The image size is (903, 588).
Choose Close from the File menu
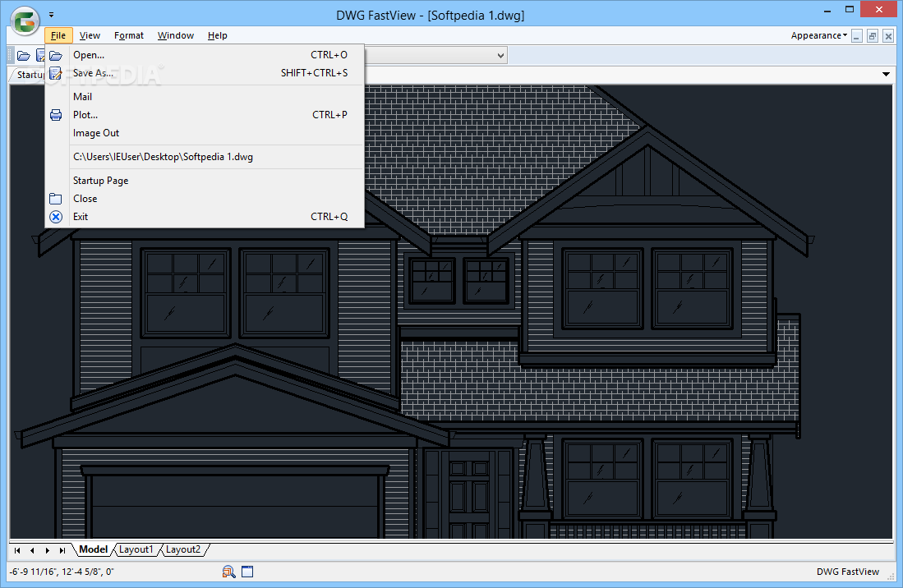click(x=205, y=199)
